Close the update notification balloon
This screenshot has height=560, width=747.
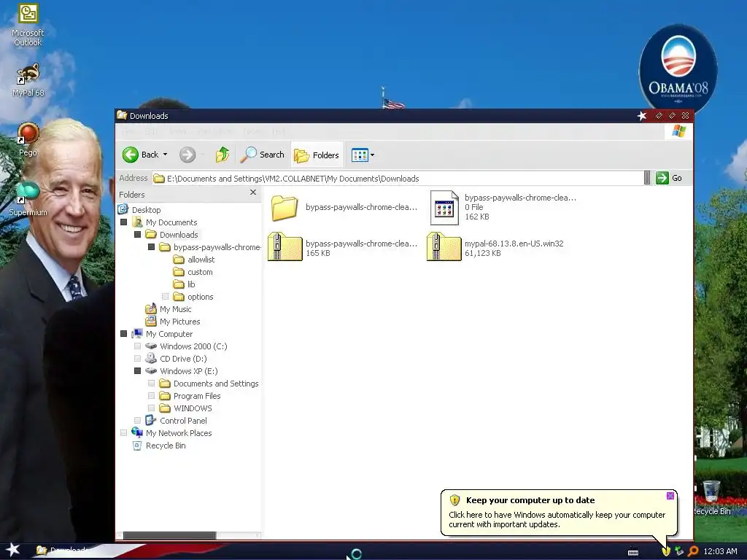670,496
